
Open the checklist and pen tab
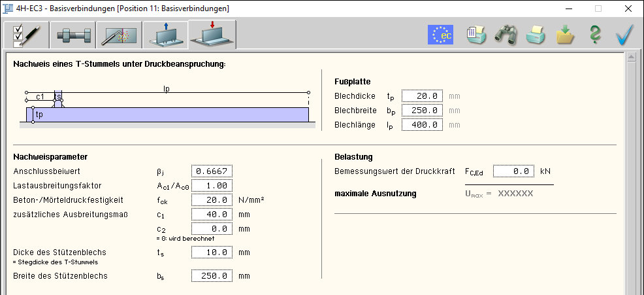point(26,35)
